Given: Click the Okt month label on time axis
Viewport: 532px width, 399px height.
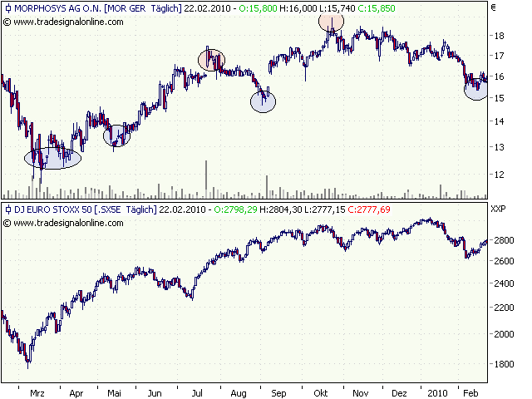Looking at the screenshot, I should click(321, 393).
